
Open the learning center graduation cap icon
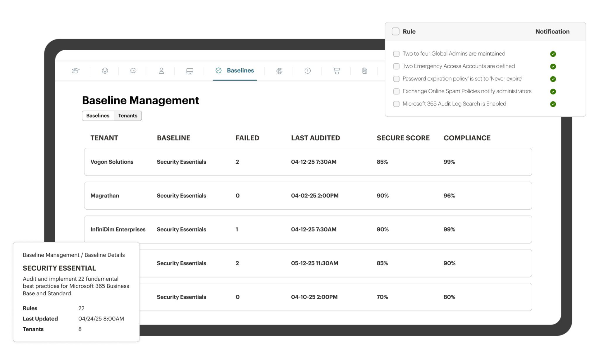click(x=75, y=71)
